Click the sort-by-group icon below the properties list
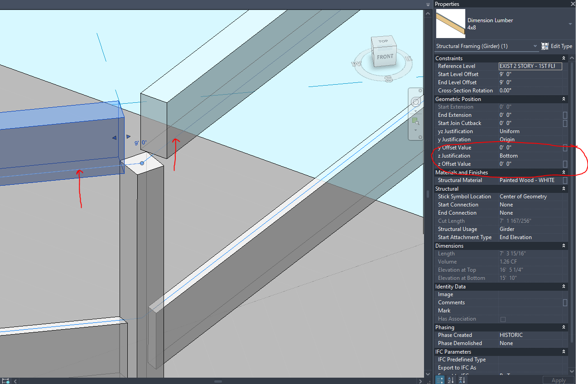 [439, 379]
